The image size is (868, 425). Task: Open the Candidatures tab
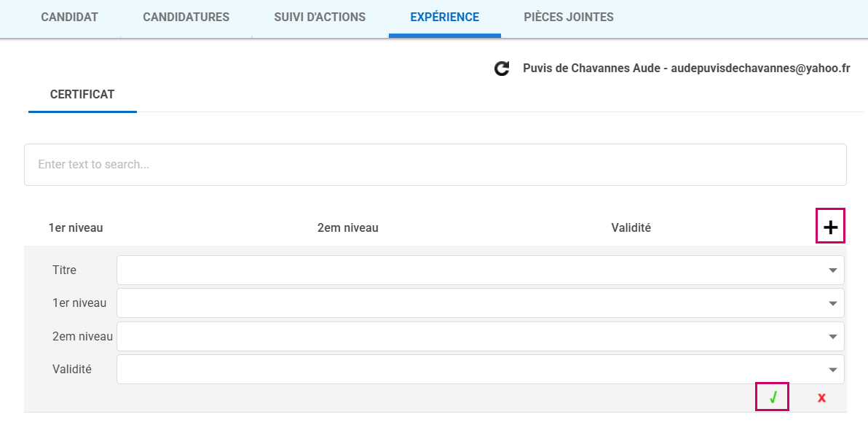click(x=186, y=17)
